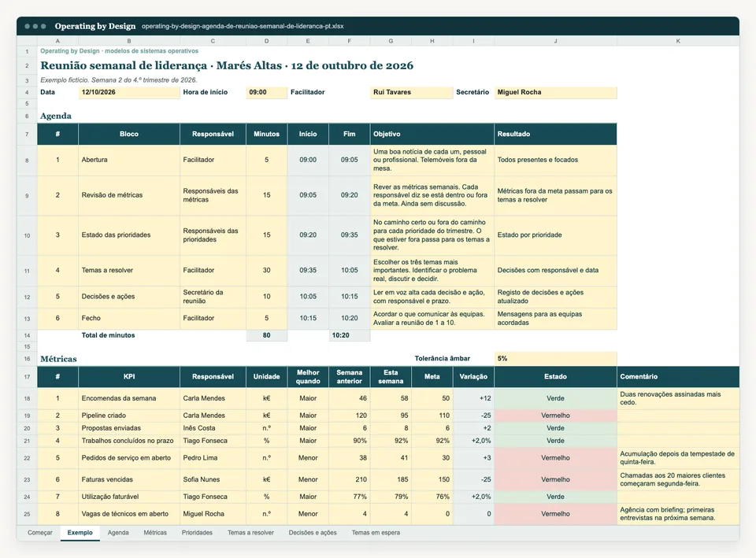Select Faturas vencidas KPI cell

click(129, 479)
